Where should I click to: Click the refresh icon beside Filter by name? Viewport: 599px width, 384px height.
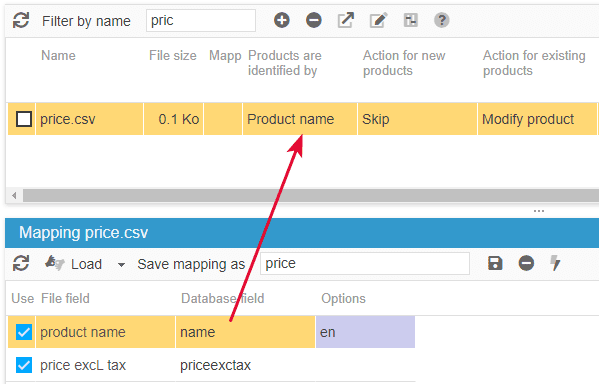[x=21, y=20]
